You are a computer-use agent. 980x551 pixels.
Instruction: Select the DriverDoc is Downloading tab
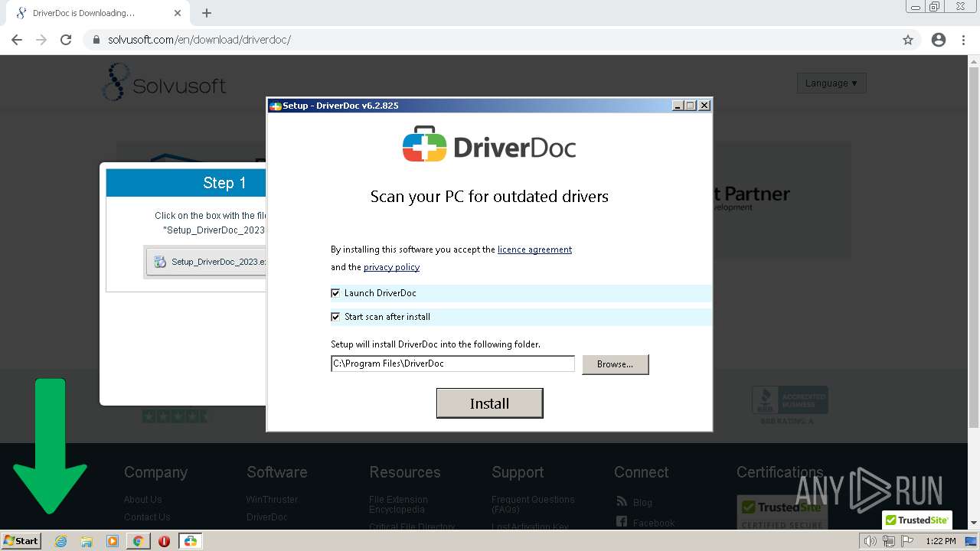(96, 13)
